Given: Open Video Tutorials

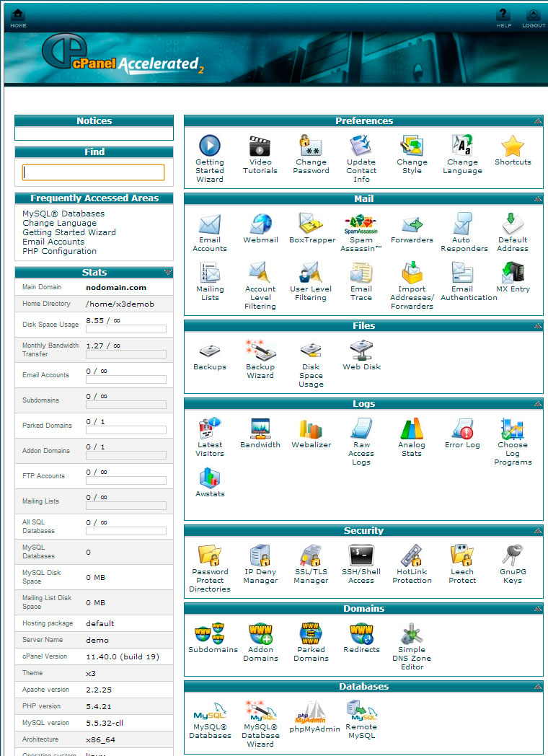Looking at the screenshot, I should (x=260, y=146).
